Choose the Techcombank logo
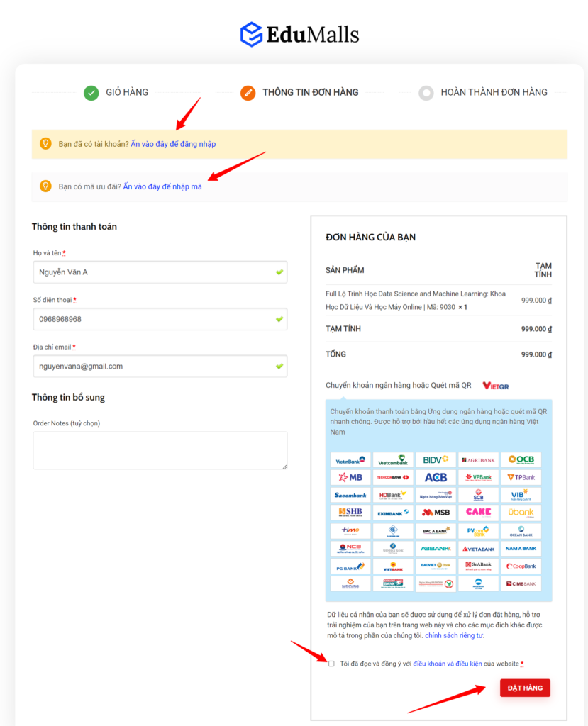588x726 pixels. [393, 478]
